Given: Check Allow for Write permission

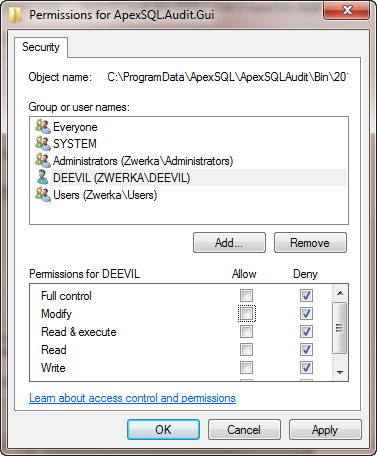Looking at the screenshot, I should 246,367.
